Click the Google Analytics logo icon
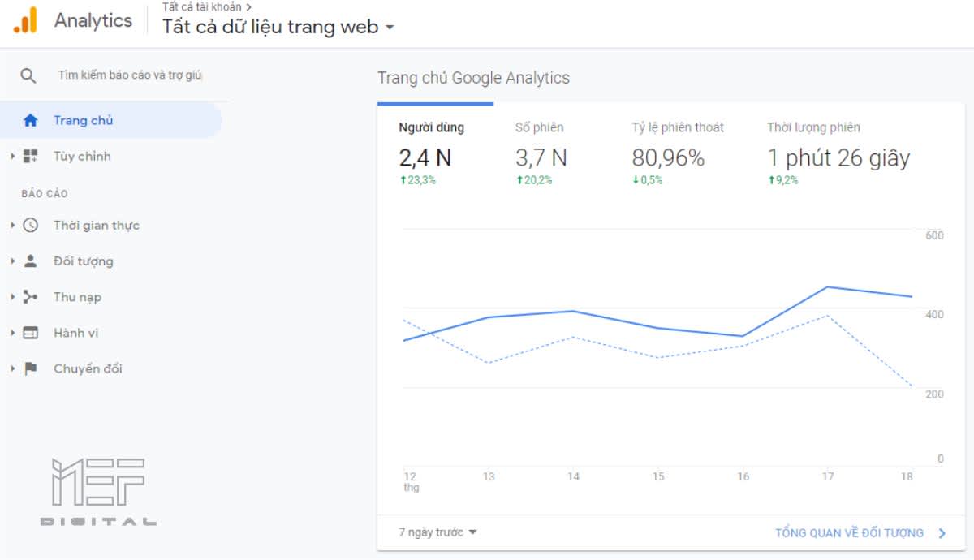This screenshot has width=974, height=560. (25, 20)
